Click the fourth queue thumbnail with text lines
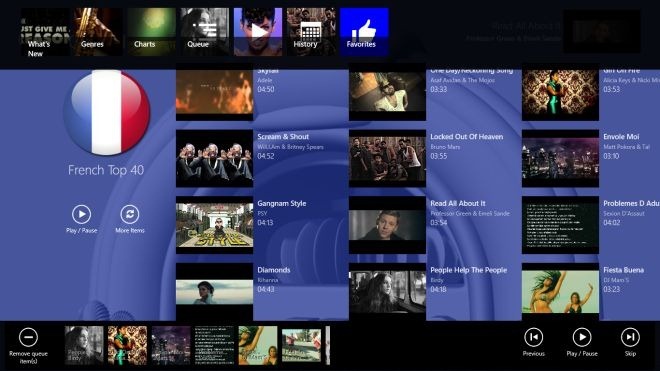The width and height of the screenshot is (660, 371). (214, 345)
